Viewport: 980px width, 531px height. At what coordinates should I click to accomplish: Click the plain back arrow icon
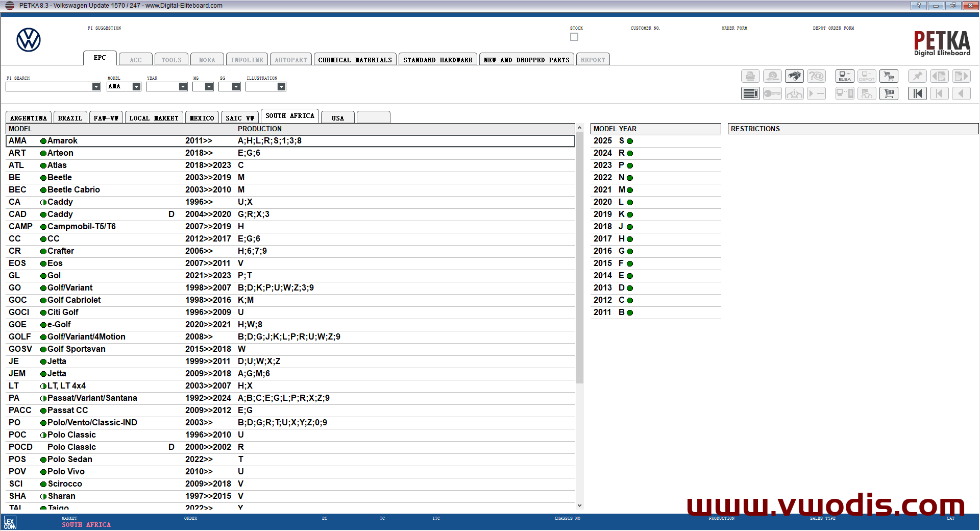[x=961, y=93]
